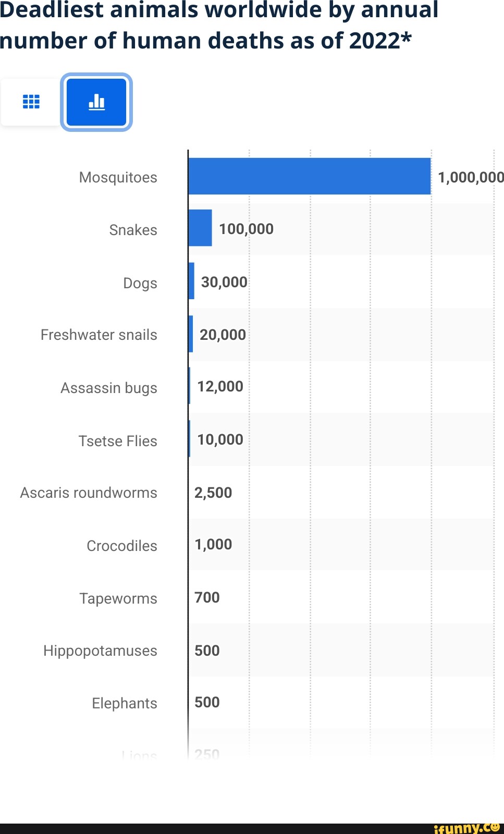Click the Dogs data bar
The height and width of the screenshot is (834, 504).
point(192,281)
